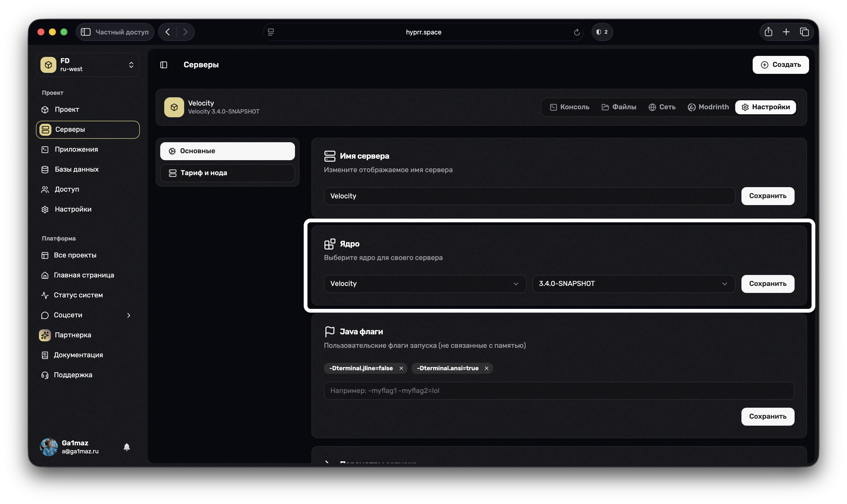Click the FD project cube icon
847x504 pixels.
coord(48,65)
